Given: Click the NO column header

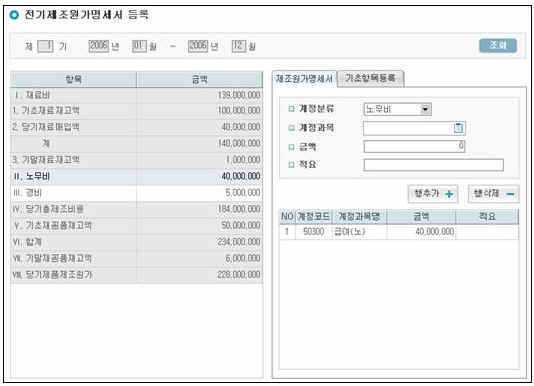Looking at the screenshot, I should [287, 217].
